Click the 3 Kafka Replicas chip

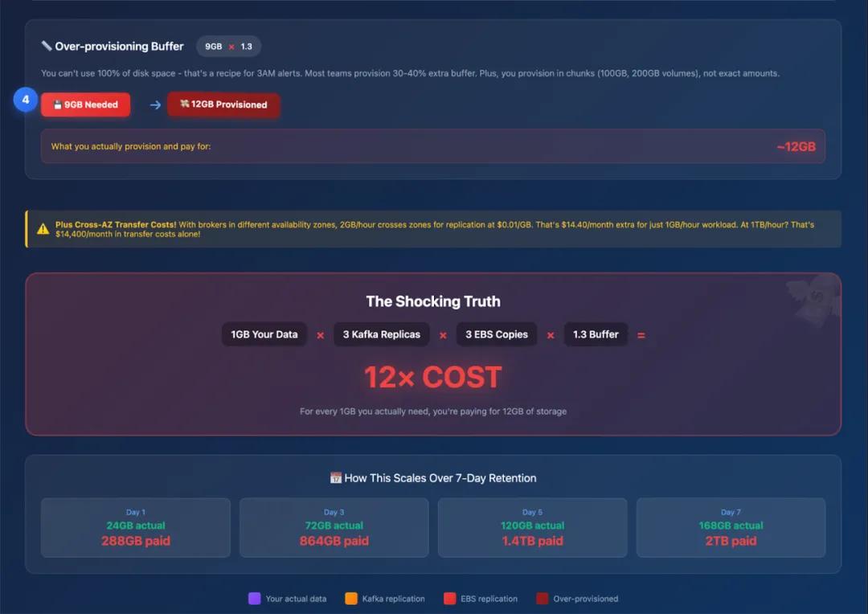(382, 334)
